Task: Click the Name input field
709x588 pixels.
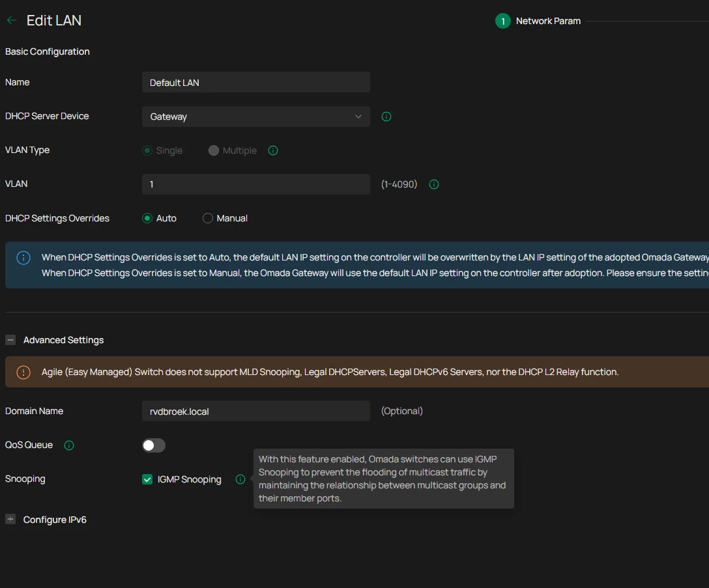Action: click(x=256, y=83)
